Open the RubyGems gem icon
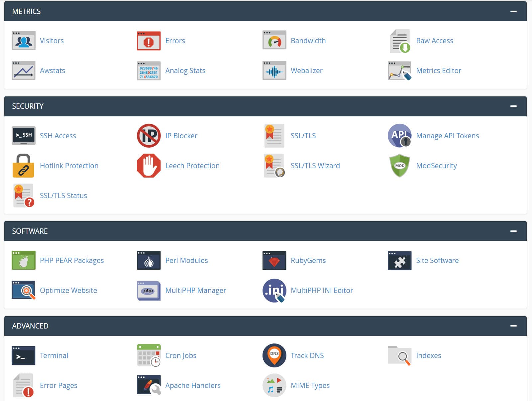 (x=274, y=260)
